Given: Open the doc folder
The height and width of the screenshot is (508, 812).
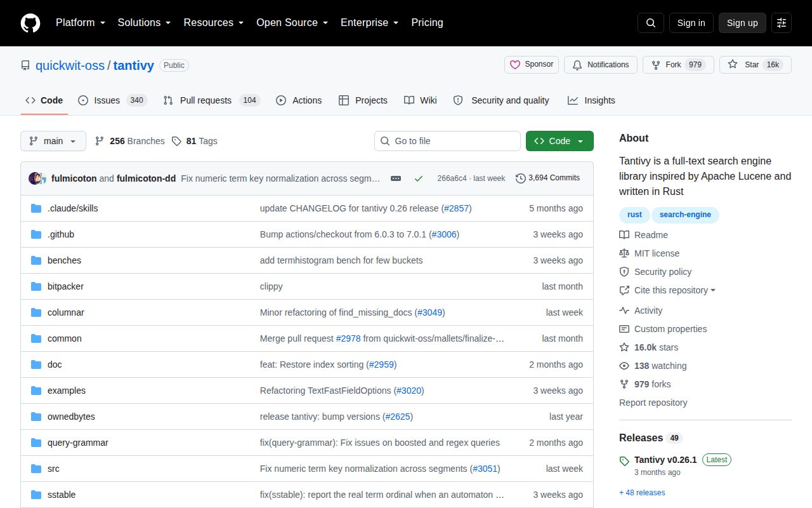Looking at the screenshot, I should [55, 364].
